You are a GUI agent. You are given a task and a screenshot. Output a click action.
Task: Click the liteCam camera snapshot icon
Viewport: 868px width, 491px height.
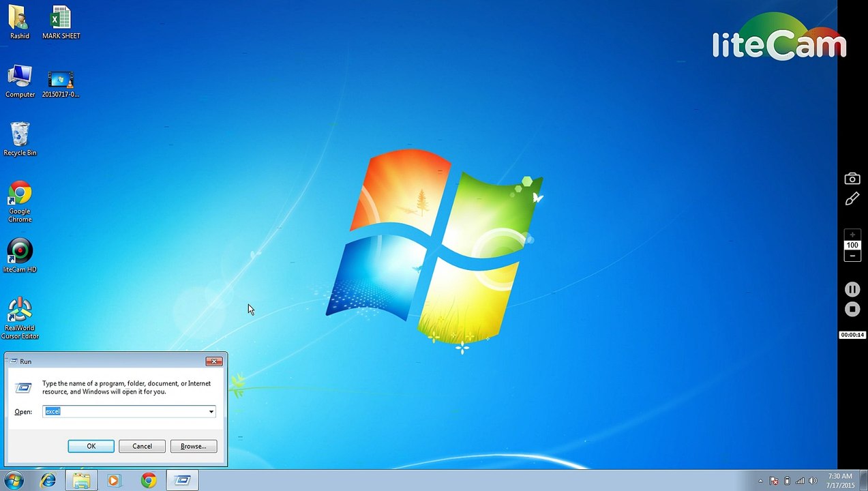click(852, 179)
